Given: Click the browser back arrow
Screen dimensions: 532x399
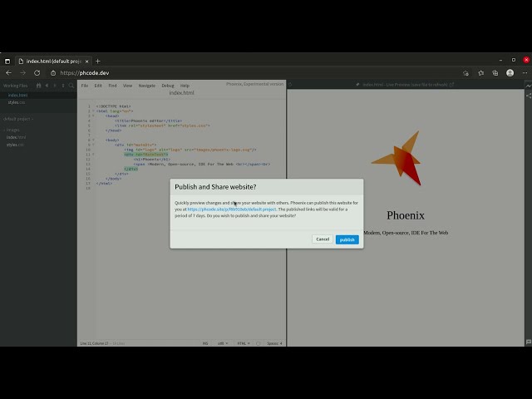Looking at the screenshot, I should click(x=8, y=73).
